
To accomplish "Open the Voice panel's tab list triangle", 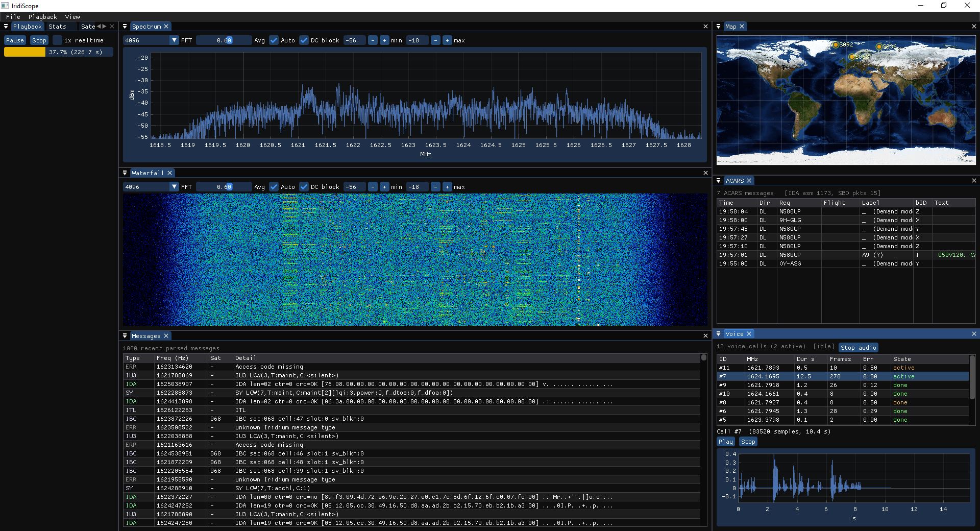I will click(719, 334).
